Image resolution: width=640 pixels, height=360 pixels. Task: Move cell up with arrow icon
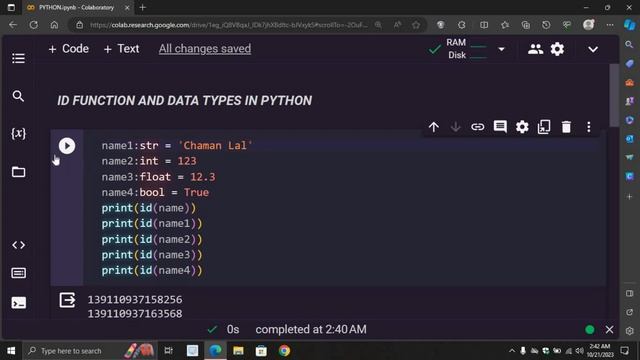click(433, 127)
